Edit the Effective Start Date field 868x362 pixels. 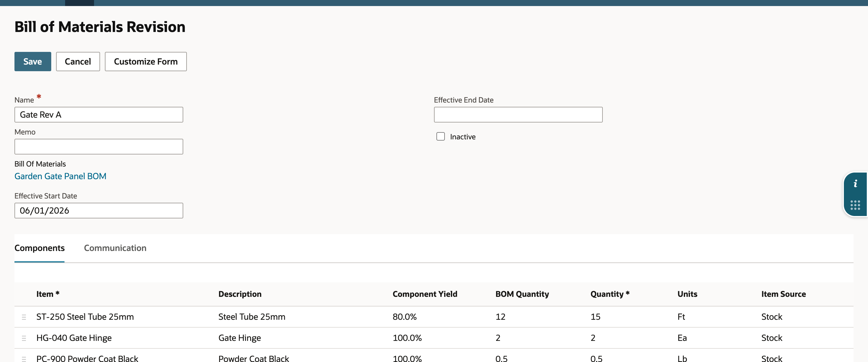[x=99, y=211]
